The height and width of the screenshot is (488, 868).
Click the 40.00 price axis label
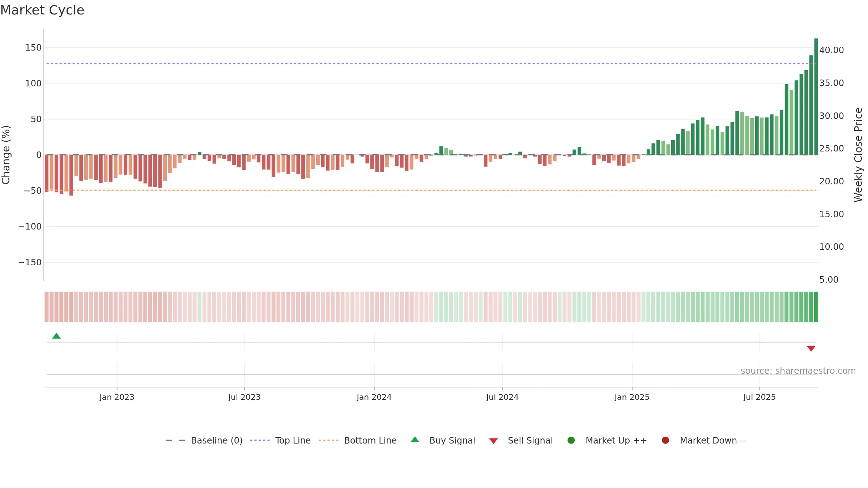tap(831, 50)
